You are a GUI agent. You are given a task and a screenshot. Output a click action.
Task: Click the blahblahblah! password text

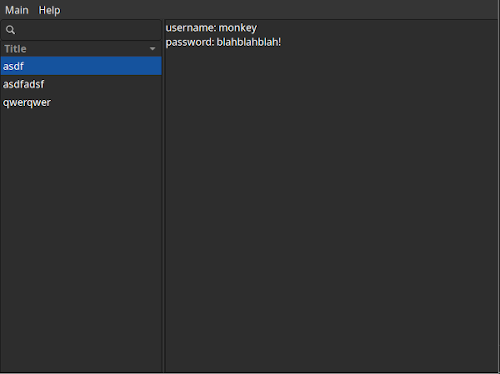[x=249, y=42]
